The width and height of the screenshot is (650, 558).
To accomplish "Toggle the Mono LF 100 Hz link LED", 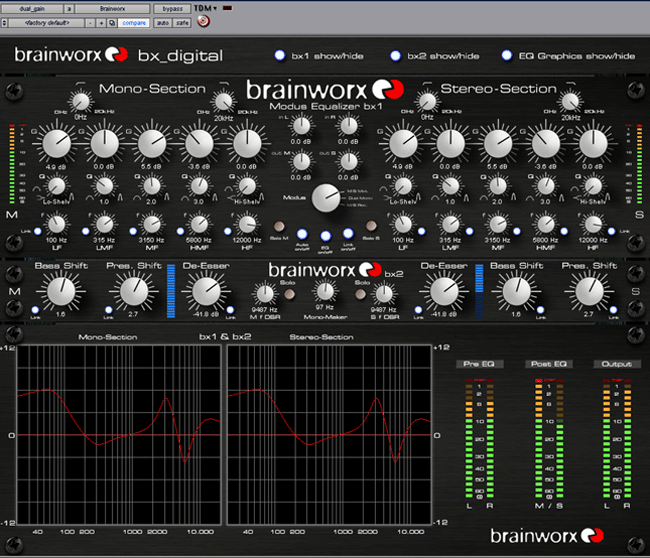I will 38,231.
